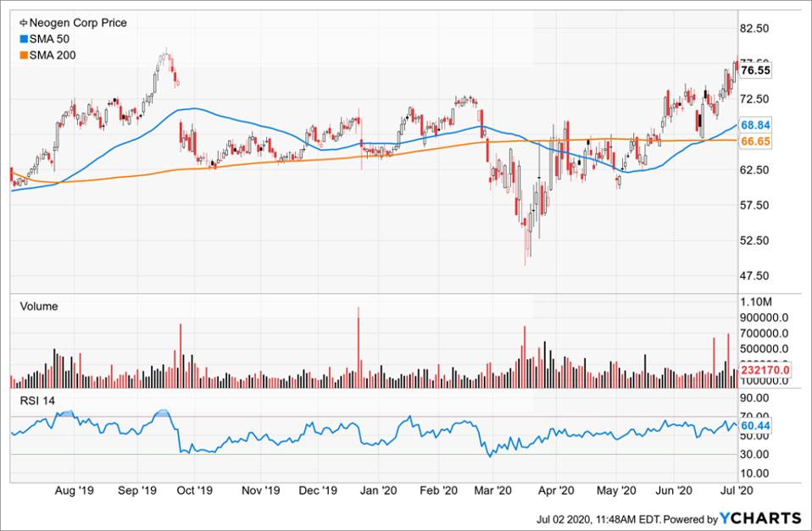The image size is (812, 531).
Task: Select the SMA 50 legend text
Action: coord(49,39)
